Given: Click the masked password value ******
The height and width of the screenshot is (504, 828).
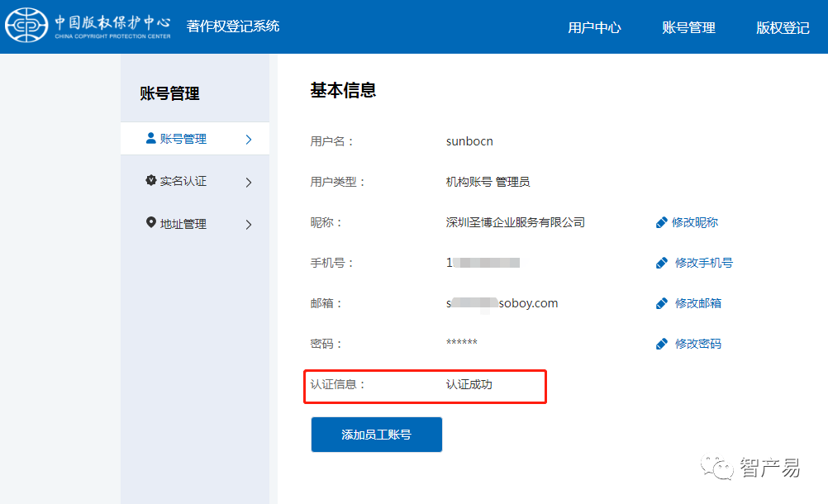Looking at the screenshot, I should tap(462, 343).
